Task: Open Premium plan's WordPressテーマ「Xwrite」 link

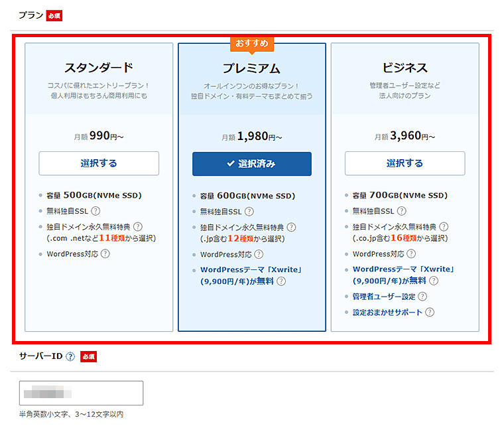Action: coord(251,270)
